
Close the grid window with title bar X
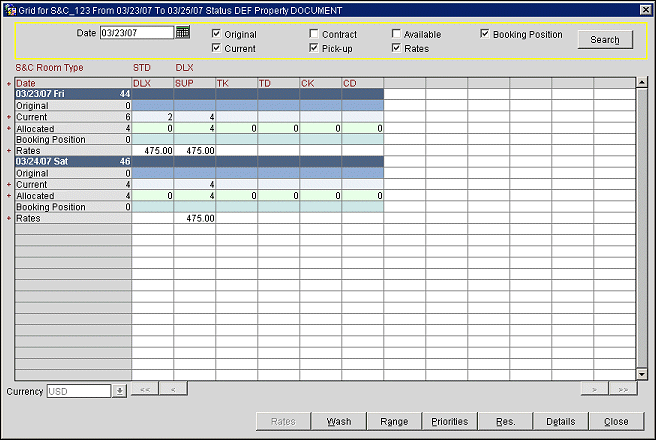tap(644, 9)
